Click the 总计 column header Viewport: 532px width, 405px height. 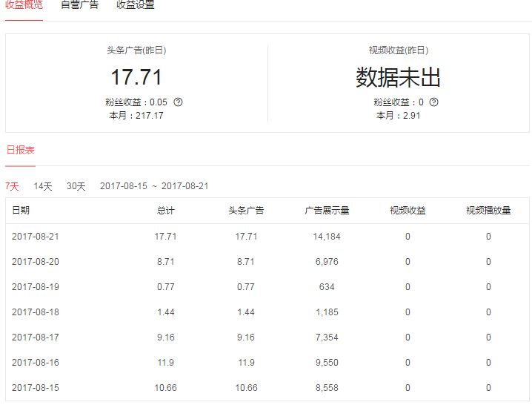coord(166,211)
